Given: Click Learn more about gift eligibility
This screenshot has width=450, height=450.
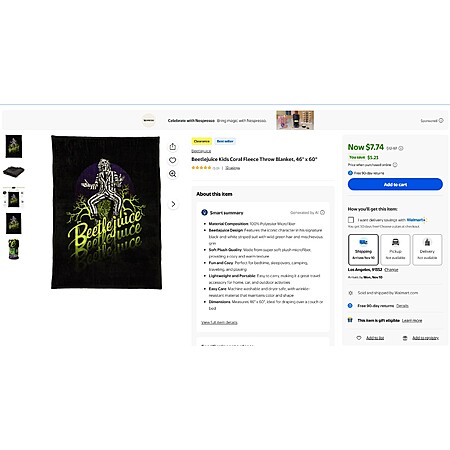Looking at the screenshot, I should 412,320.
